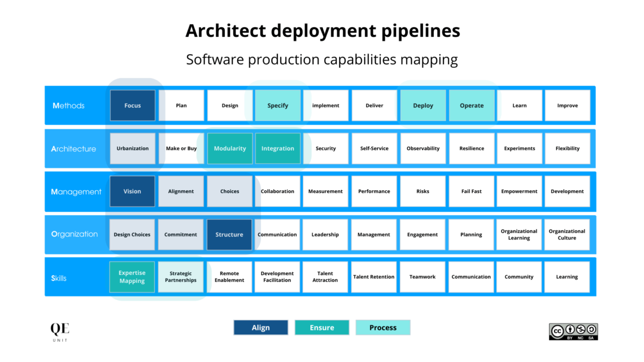Screen dimensions: 644x362
Task: Select the Management row heading
Action: tap(76, 191)
